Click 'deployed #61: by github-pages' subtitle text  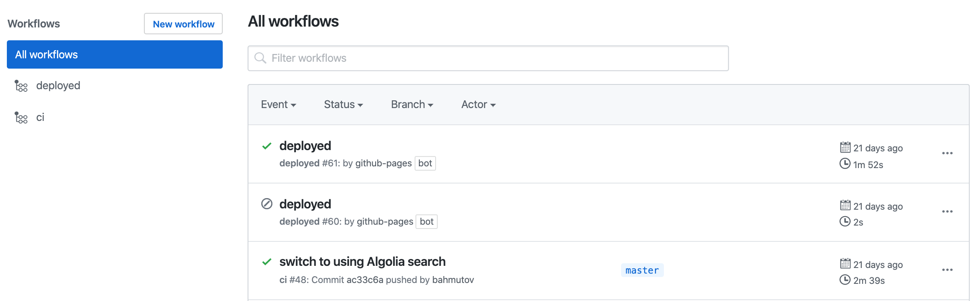click(346, 163)
